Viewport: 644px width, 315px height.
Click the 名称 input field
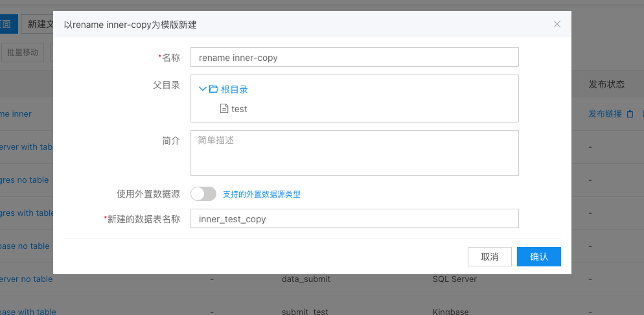(x=354, y=57)
